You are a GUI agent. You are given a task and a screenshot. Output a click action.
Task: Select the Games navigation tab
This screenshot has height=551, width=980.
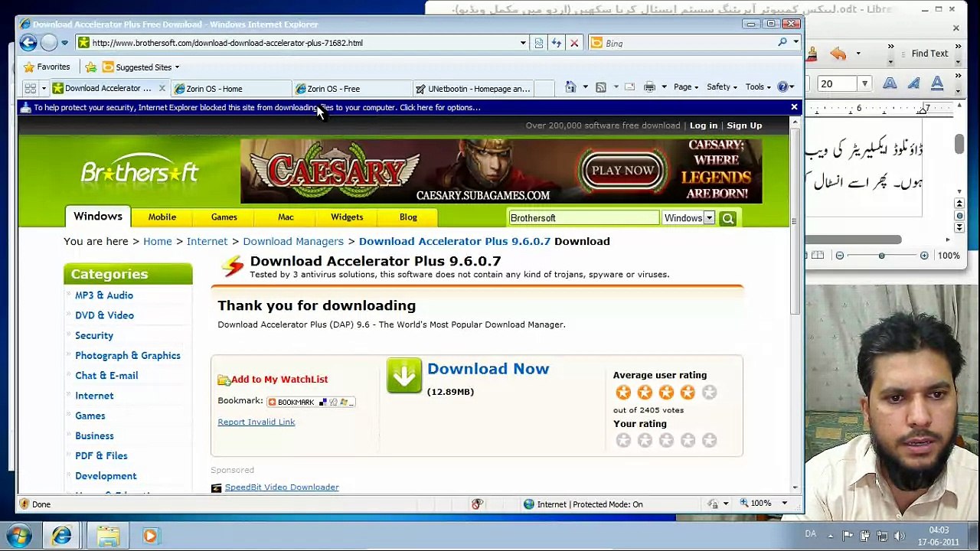point(224,217)
